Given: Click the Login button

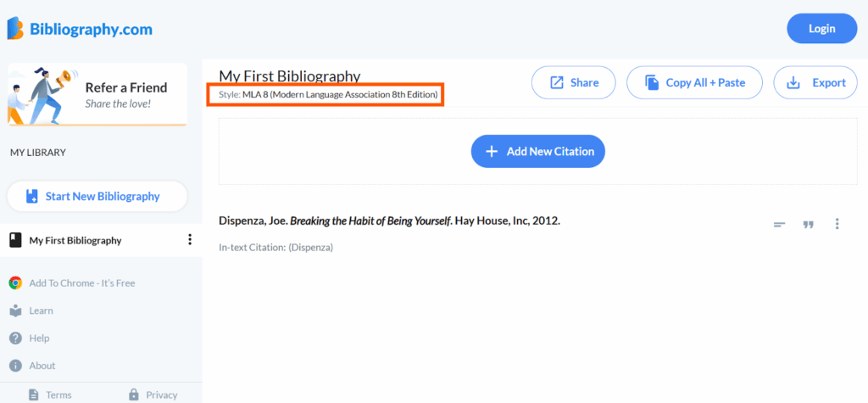Looking at the screenshot, I should (822, 29).
